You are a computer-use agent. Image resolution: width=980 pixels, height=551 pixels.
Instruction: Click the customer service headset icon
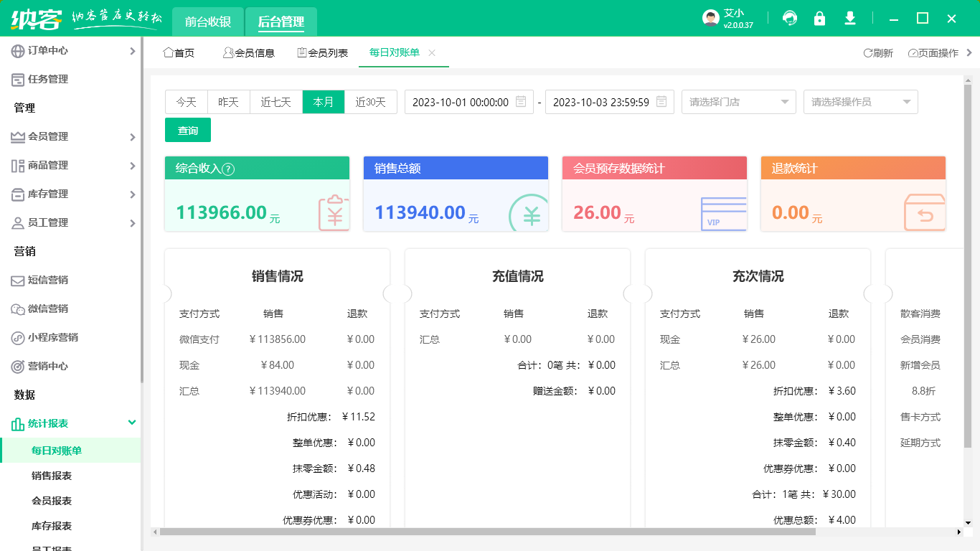[x=790, y=18]
